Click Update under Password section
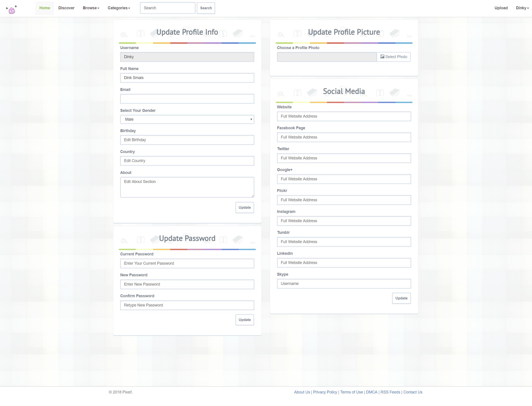 tap(244, 320)
